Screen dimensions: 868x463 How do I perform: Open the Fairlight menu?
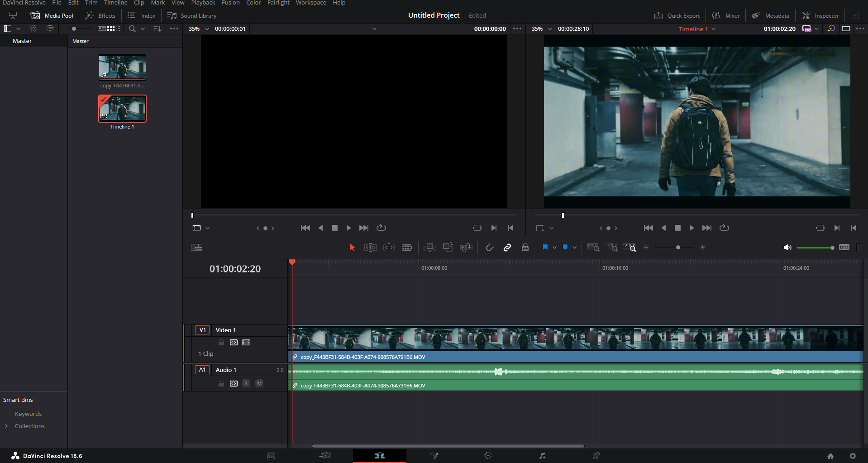pyautogui.click(x=278, y=3)
